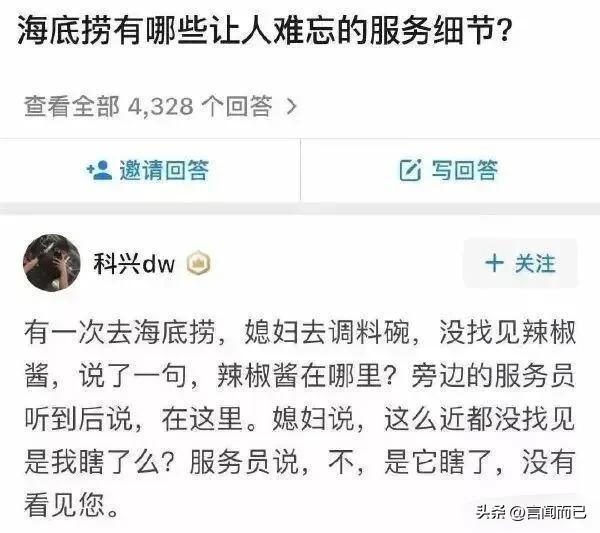Image resolution: width=600 pixels, height=533 pixels.
Task: Click answer line mentioning 辣椒酱在哪里
Action: pos(300,375)
